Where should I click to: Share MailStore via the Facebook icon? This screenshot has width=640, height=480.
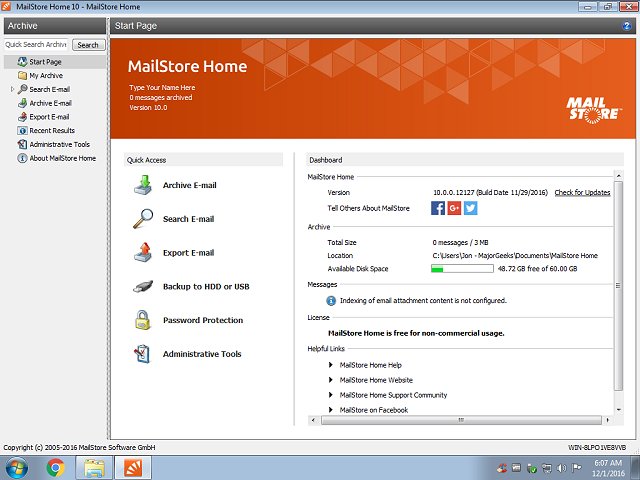[438, 208]
